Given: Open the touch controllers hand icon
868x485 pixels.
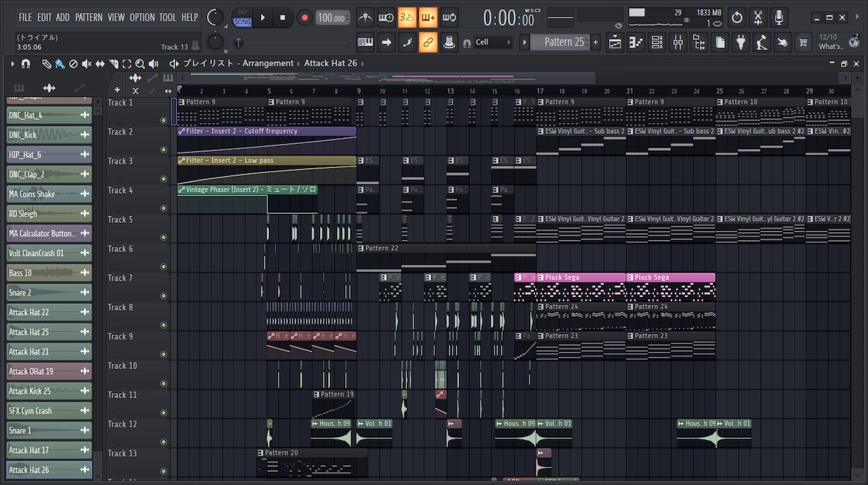Looking at the screenshot, I should 783,43.
